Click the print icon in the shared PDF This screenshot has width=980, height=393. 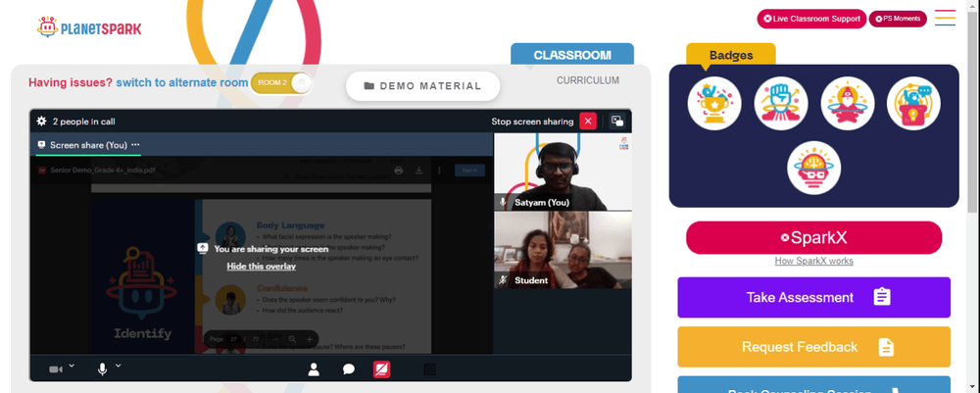[x=399, y=170]
